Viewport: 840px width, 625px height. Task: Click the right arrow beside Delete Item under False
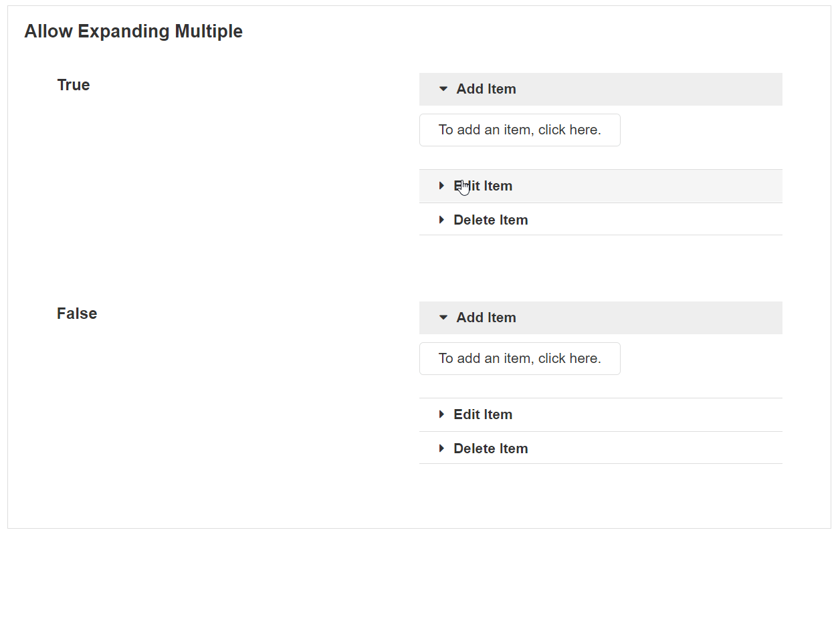click(441, 449)
